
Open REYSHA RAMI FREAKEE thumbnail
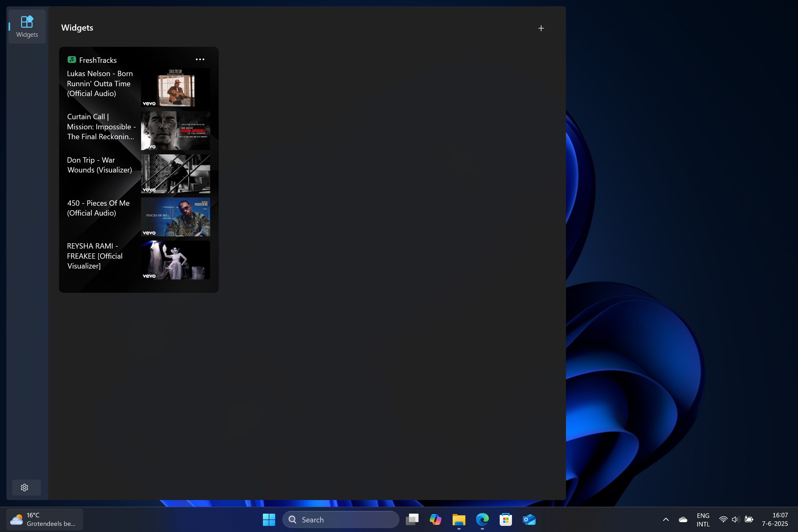tap(175, 260)
